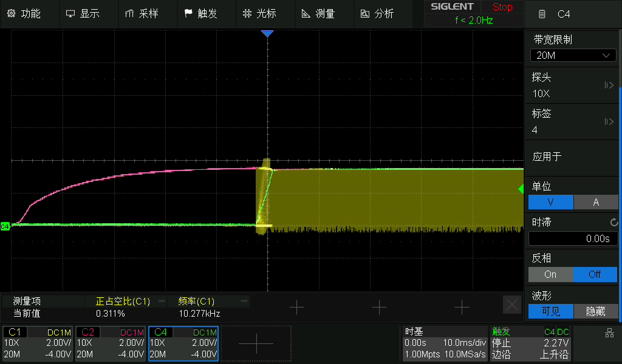Click the 10.0MSa/s sample rate value
The width and height of the screenshot is (622, 364).
[464, 354]
